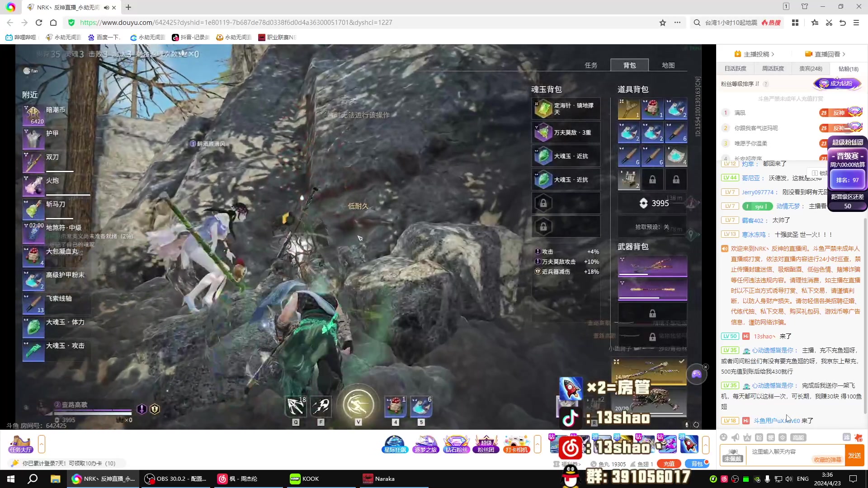868x488 pixels.
Task: Open the 百度一下 bookmark
Action: [104, 37]
